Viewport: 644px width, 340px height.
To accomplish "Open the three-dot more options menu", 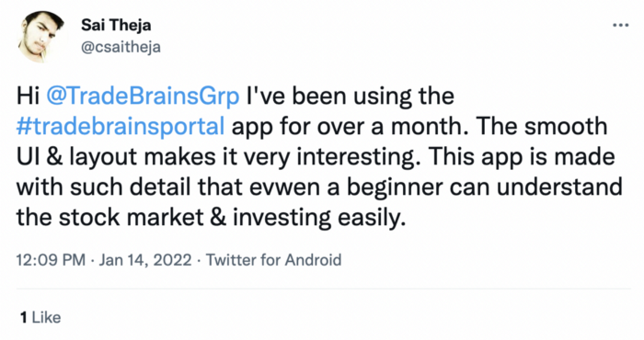I will click(620, 25).
